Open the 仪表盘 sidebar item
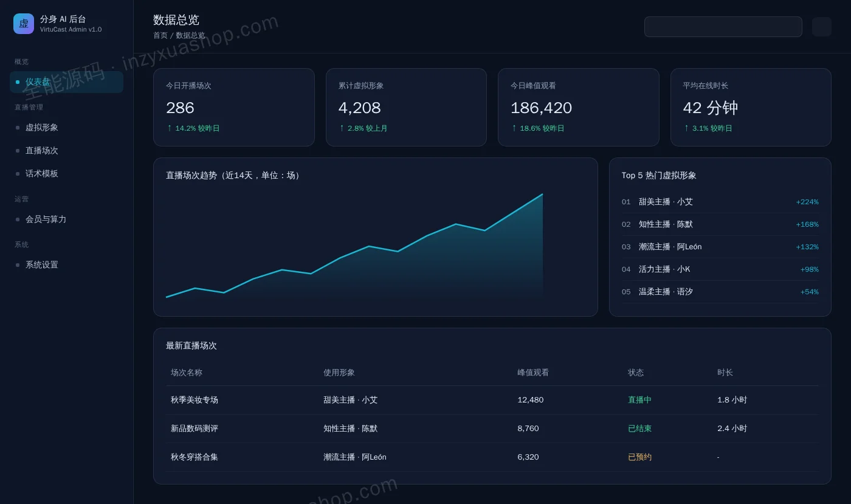Viewport: 851px width, 504px height. (66, 82)
